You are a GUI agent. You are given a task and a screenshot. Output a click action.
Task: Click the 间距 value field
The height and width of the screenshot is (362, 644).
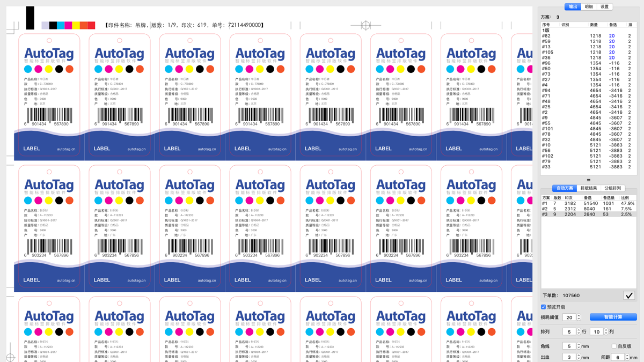pyautogui.click(x=618, y=357)
